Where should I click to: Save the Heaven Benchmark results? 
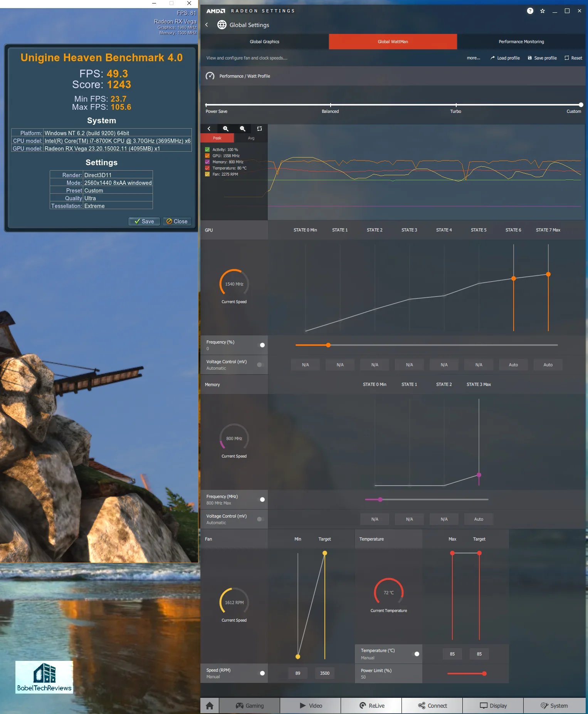point(144,221)
